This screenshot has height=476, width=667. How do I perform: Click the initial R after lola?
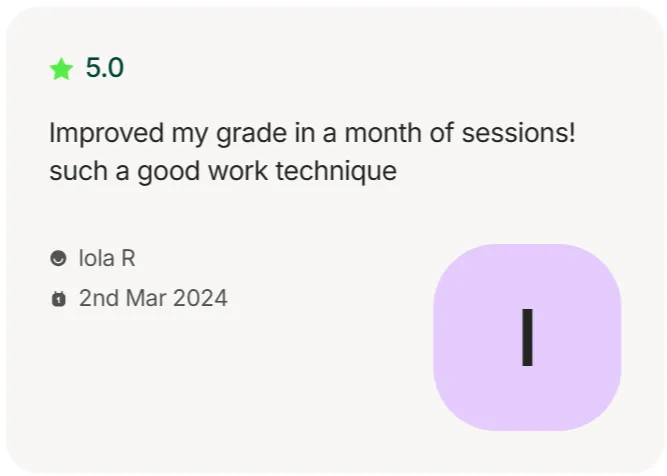(128, 258)
